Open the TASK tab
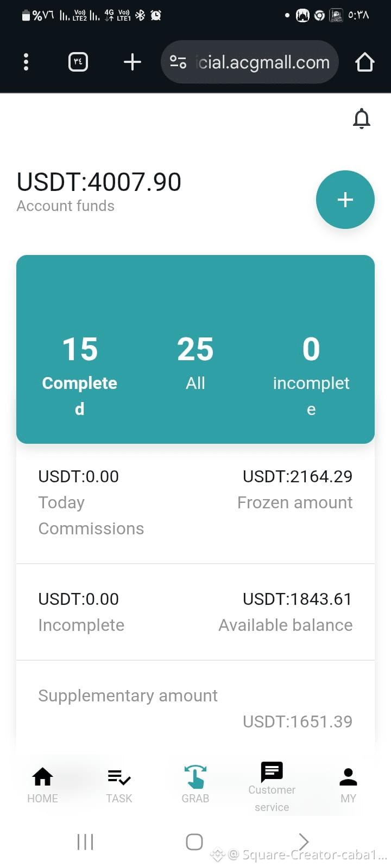 tap(119, 785)
